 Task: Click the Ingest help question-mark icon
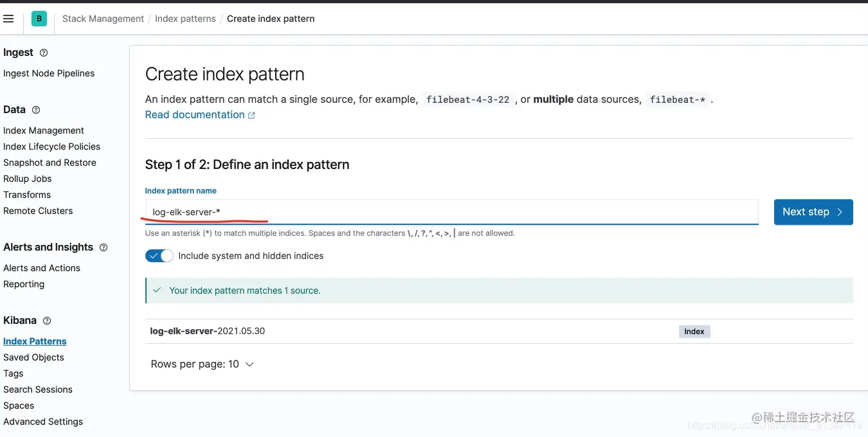[44, 53]
